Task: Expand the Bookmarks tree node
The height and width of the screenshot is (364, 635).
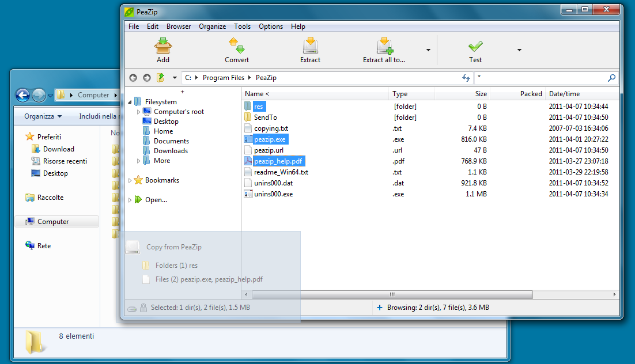Action: click(x=130, y=180)
